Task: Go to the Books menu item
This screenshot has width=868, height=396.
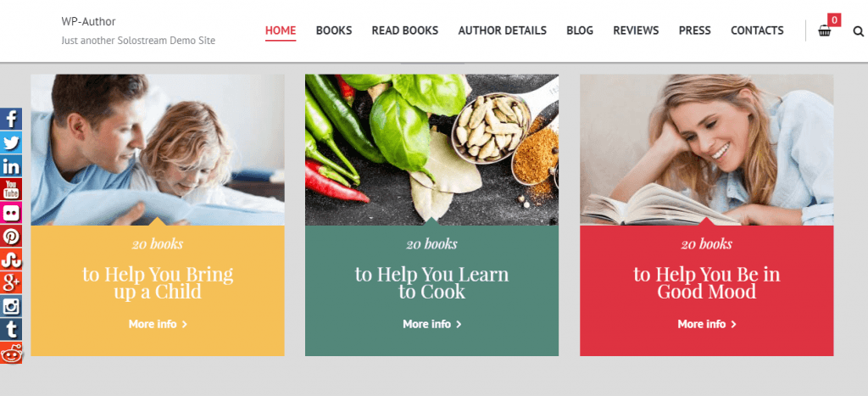Action: tap(334, 31)
